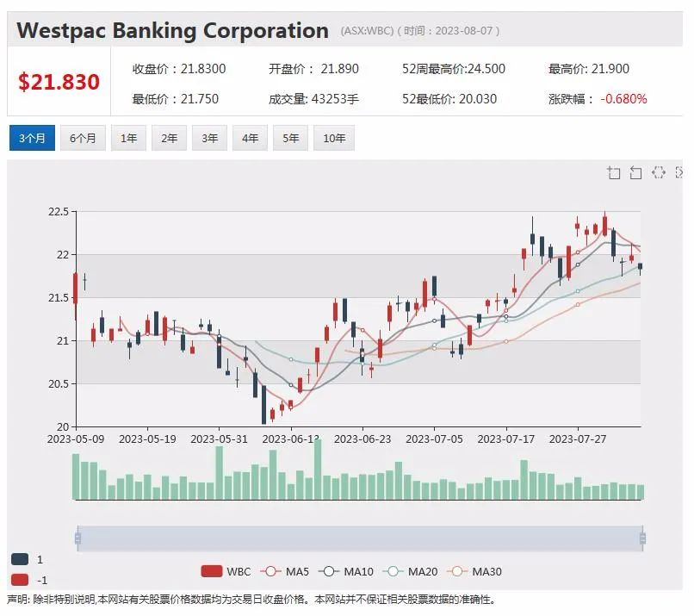The height and width of the screenshot is (616, 694).
Task: Click the tallest volume bar above 2023-06-23
Action: tap(318, 470)
